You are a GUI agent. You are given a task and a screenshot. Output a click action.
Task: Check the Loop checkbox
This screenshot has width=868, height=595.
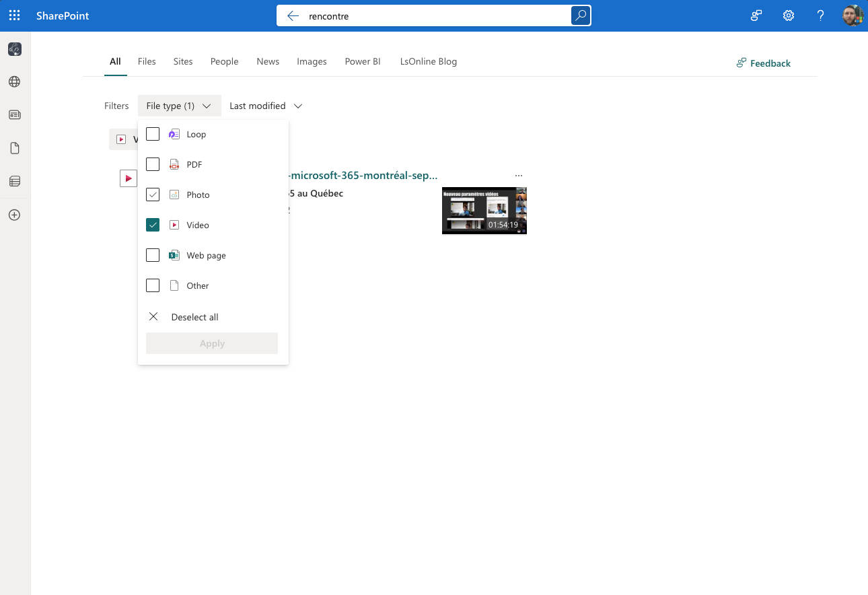153,134
